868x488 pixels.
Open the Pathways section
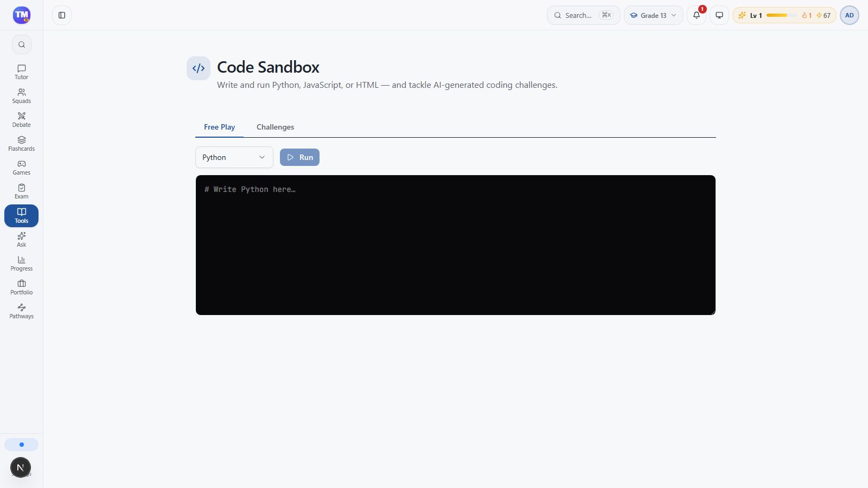(x=22, y=311)
